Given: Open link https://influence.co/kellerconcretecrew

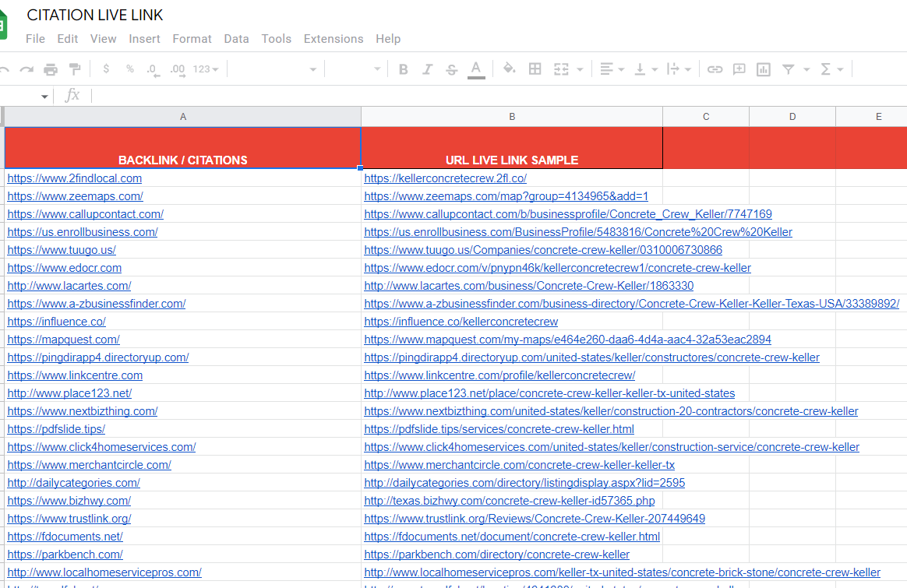Looking at the screenshot, I should click(461, 322).
